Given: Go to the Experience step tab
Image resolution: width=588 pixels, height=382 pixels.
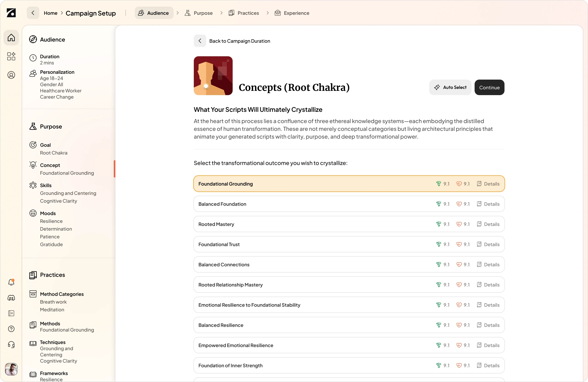Looking at the screenshot, I should click(292, 13).
